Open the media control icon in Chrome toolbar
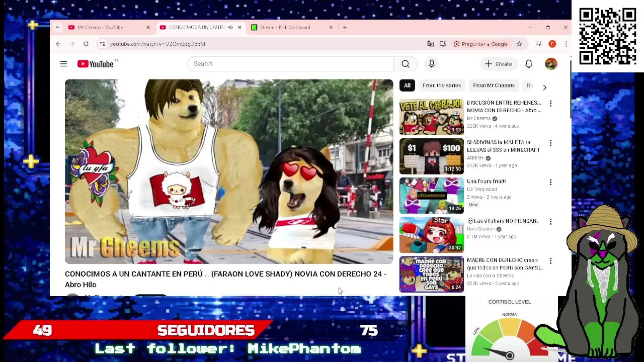The image size is (644, 362). pos(538,44)
